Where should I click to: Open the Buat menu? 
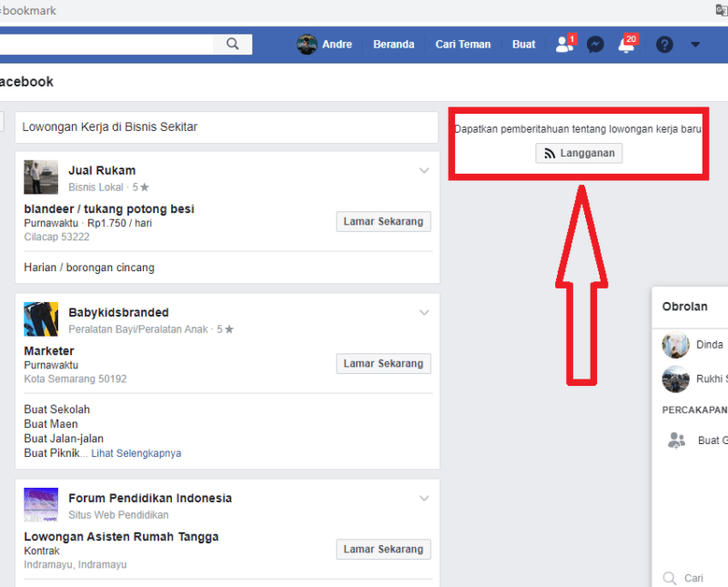coord(524,44)
